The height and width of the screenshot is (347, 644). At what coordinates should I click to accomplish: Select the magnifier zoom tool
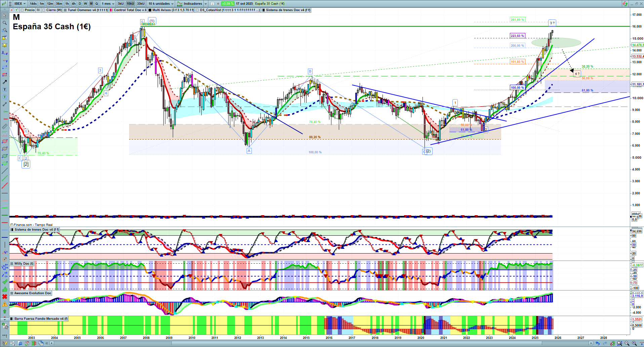pos(5,23)
